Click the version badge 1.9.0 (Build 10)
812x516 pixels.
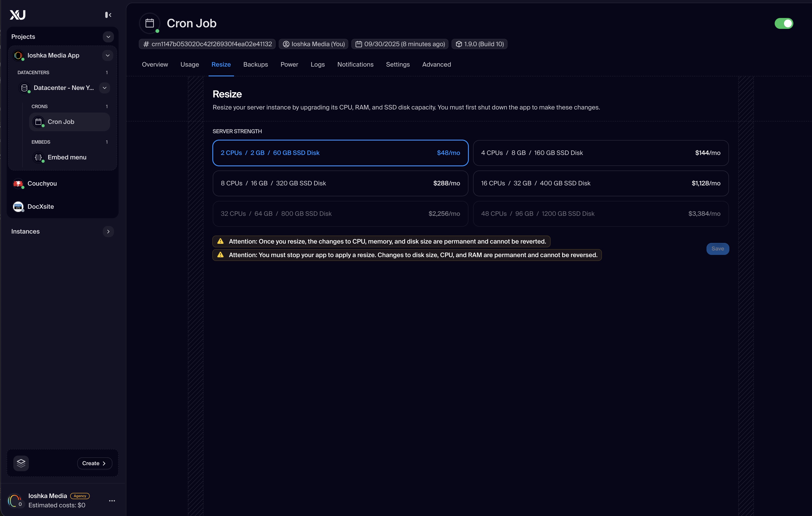click(x=479, y=44)
